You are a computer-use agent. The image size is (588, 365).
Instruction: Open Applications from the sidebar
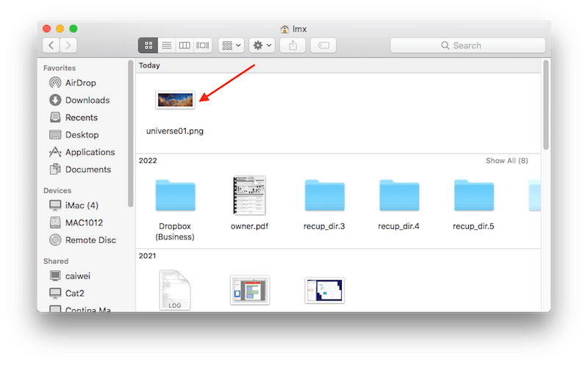pyautogui.click(x=90, y=152)
